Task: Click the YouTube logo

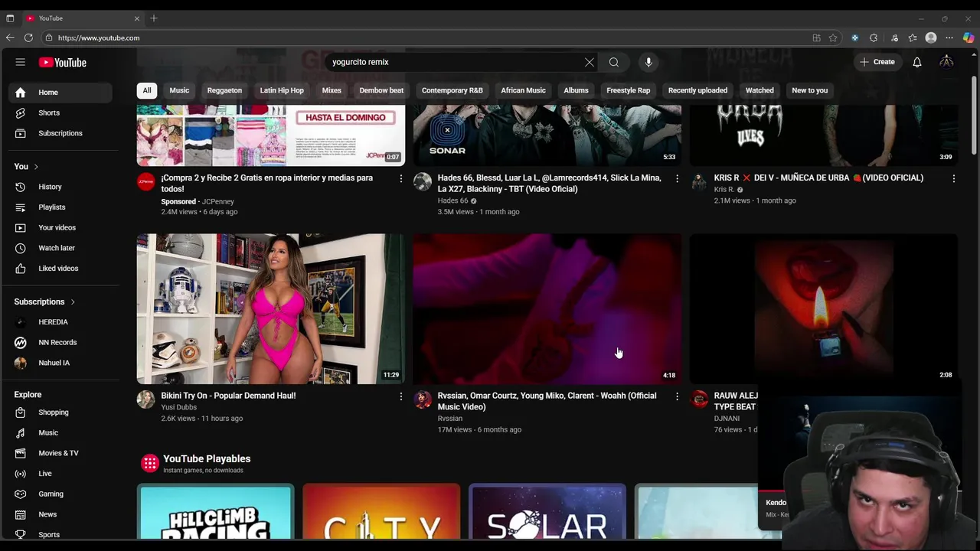Action: pyautogui.click(x=63, y=63)
